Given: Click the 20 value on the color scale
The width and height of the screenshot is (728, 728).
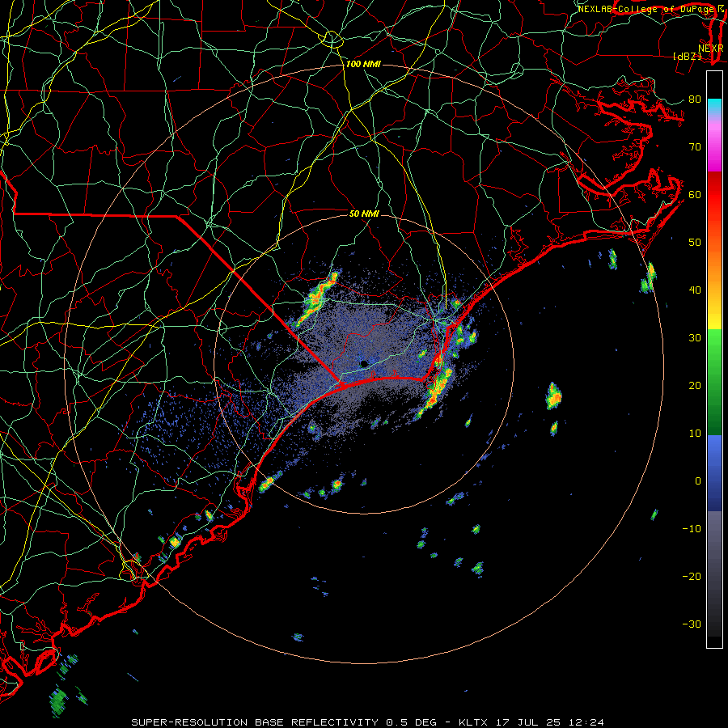Looking at the screenshot, I should (695, 385).
